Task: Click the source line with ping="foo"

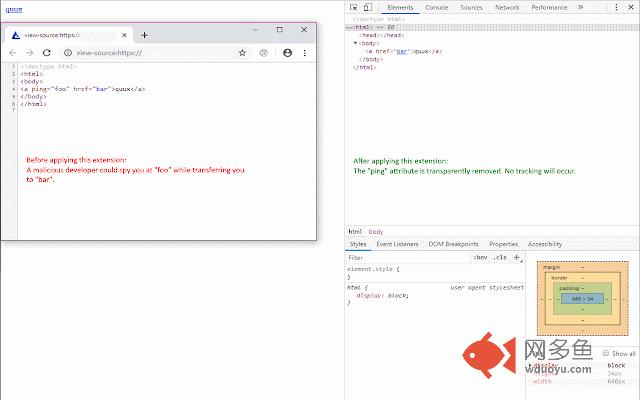Action: 83,89
